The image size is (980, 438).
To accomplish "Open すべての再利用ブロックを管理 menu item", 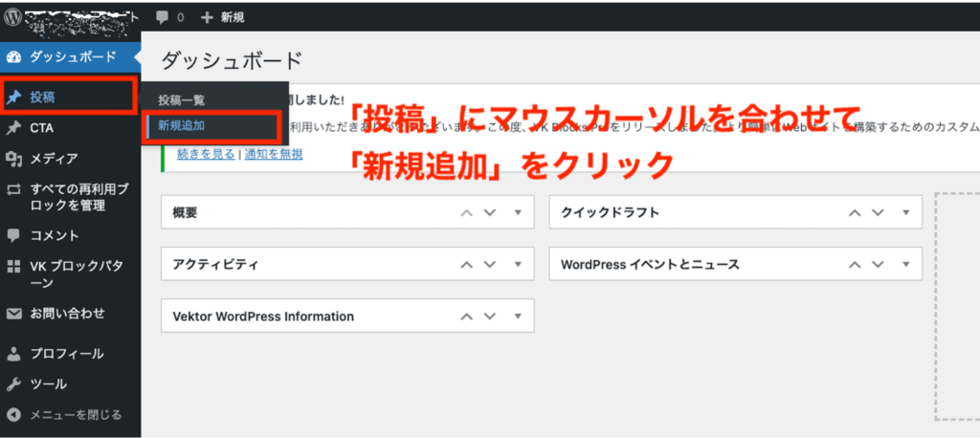I will point(71,197).
